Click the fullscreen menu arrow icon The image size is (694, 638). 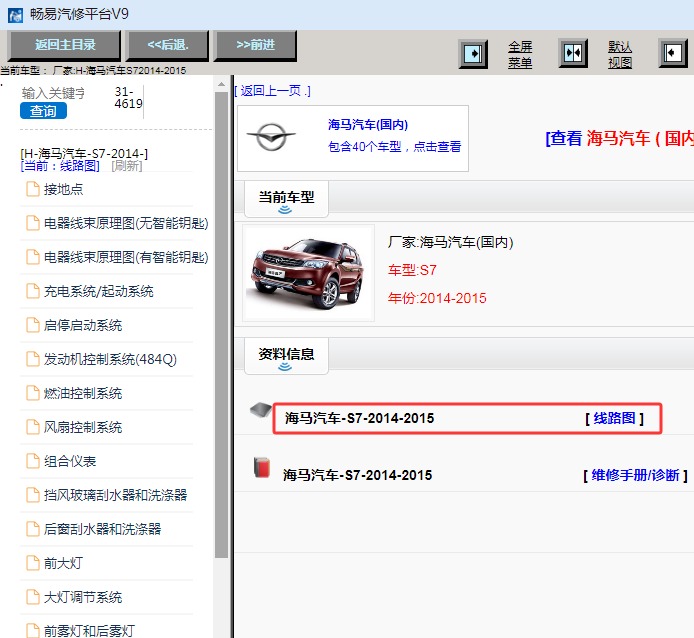pos(473,54)
